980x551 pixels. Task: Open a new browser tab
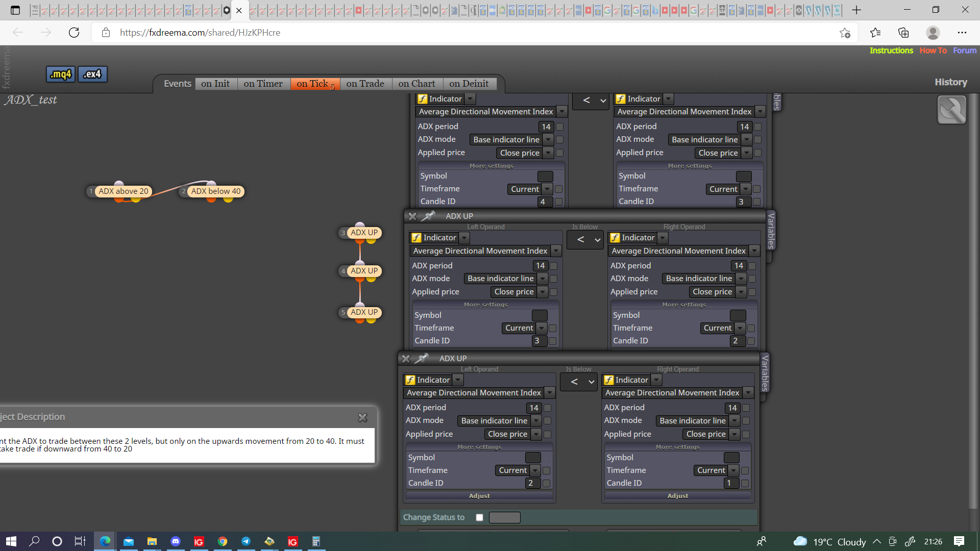(856, 10)
